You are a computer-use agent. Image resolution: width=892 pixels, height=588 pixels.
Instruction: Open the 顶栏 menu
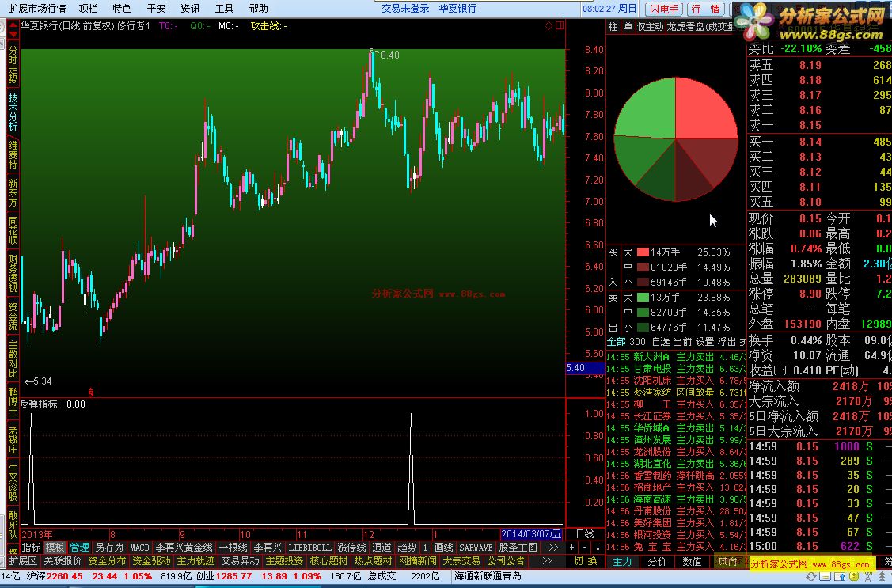tap(88, 9)
